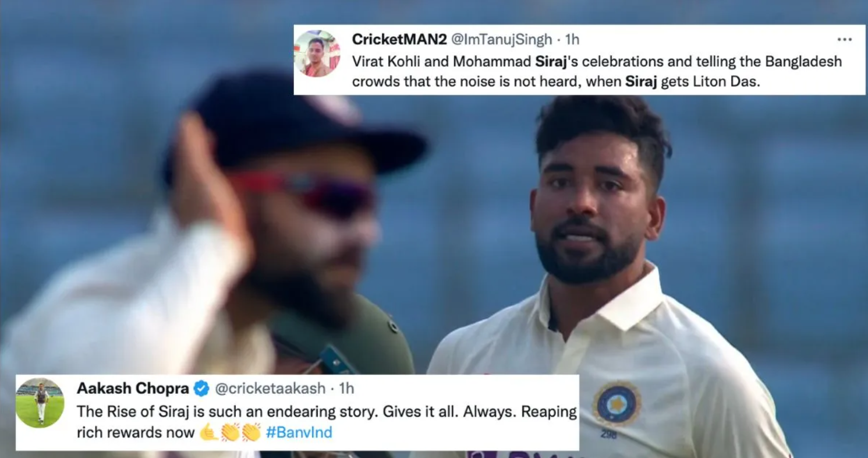The height and width of the screenshot is (458, 868).
Task: Click the first bold Siraj keyword
Action: click(x=551, y=62)
